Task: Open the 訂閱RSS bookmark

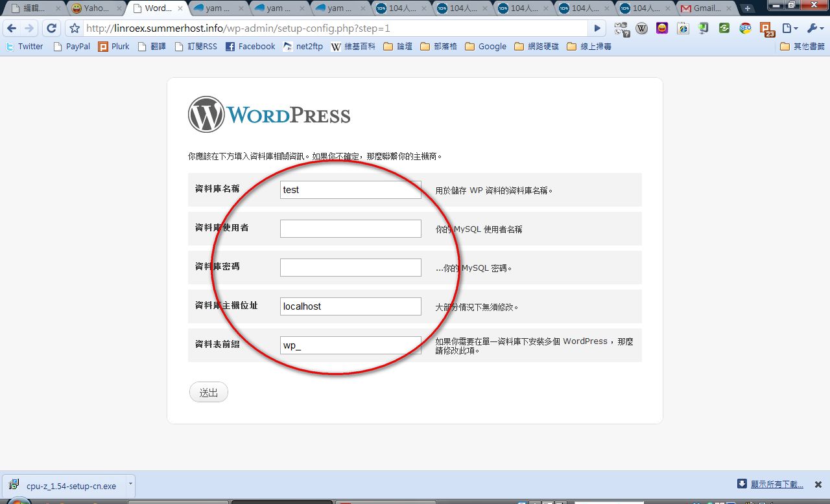Action: click(x=196, y=47)
